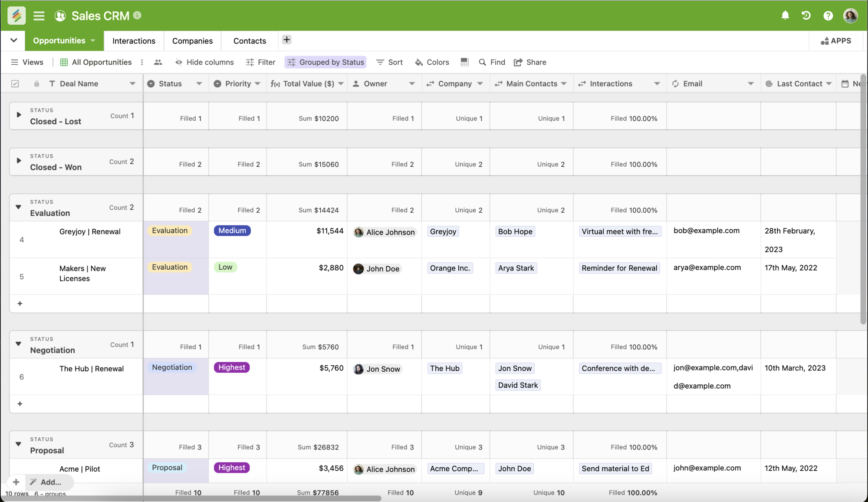The height and width of the screenshot is (502, 868).
Task: Select the Hide columns tool
Action: coord(204,62)
